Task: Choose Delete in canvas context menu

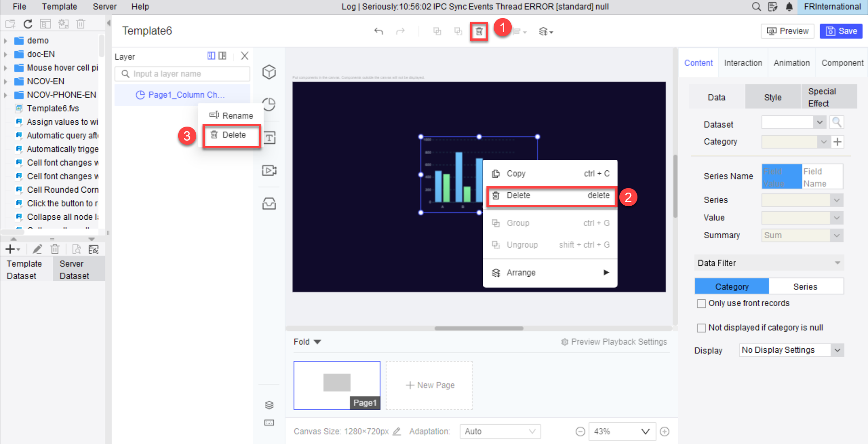Action: click(x=551, y=196)
